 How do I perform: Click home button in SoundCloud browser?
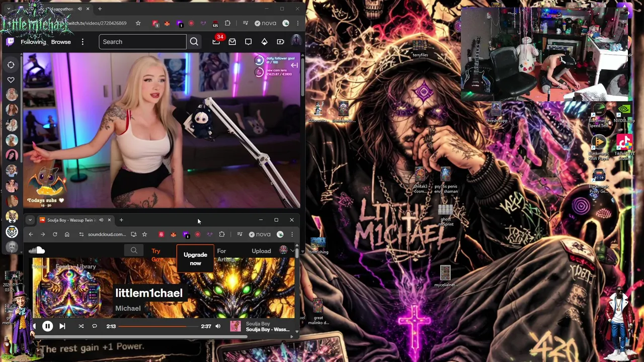pyautogui.click(x=67, y=234)
